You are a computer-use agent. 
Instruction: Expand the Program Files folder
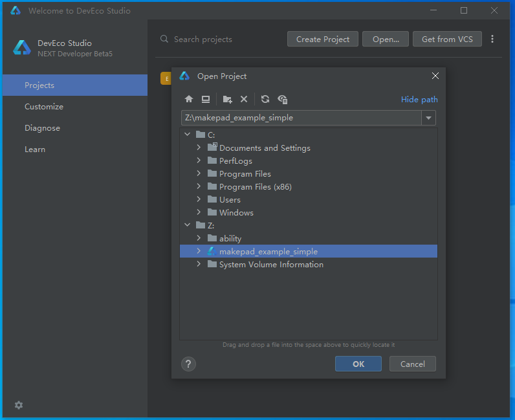(x=199, y=173)
